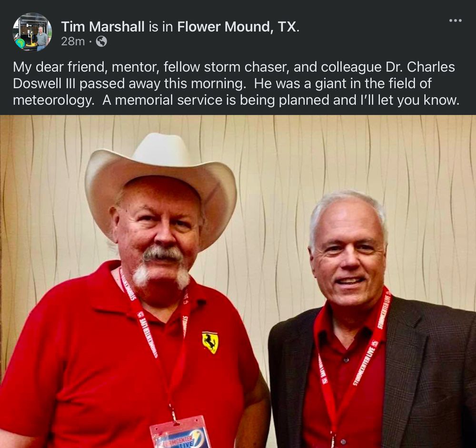Click the "28m" post timestamp

(73, 41)
